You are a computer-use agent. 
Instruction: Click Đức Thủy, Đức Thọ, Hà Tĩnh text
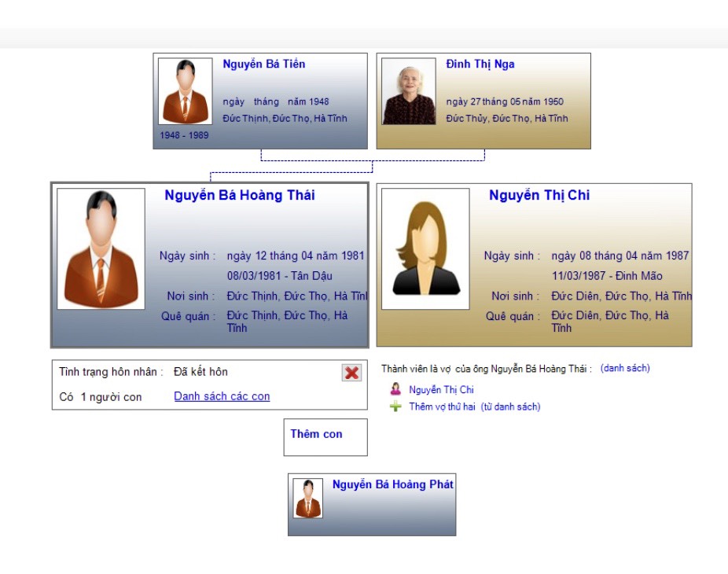pyautogui.click(x=507, y=119)
